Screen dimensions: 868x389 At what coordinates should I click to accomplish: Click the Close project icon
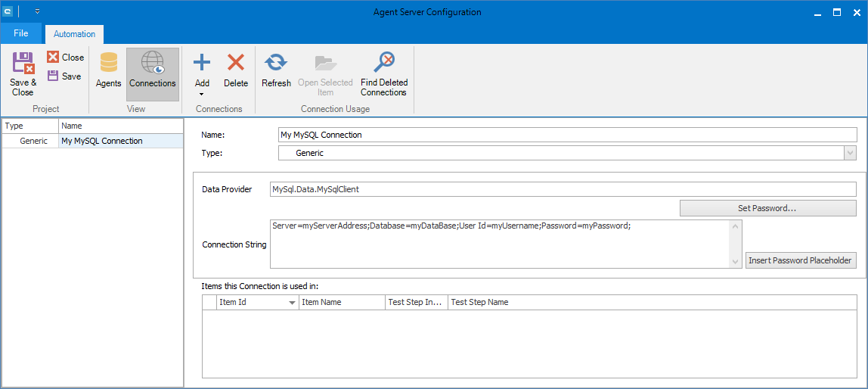point(53,58)
